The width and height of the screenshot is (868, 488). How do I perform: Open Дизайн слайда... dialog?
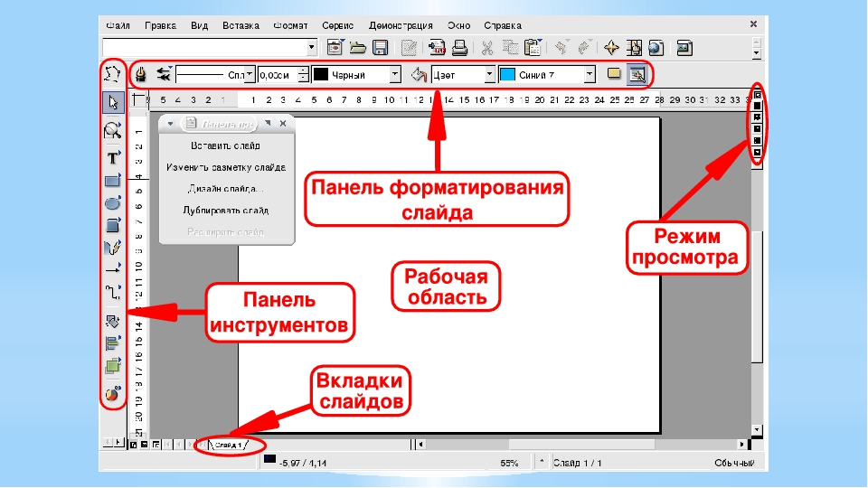point(226,189)
